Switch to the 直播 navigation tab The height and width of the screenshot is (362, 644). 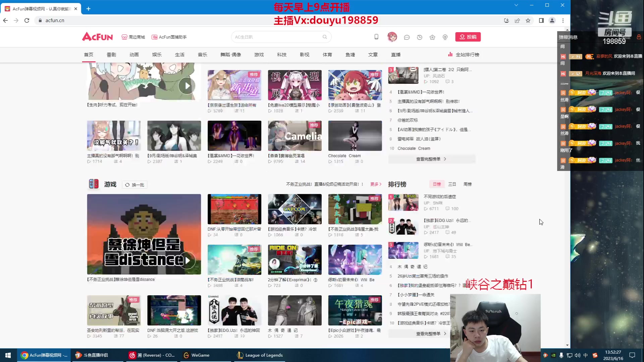click(395, 54)
